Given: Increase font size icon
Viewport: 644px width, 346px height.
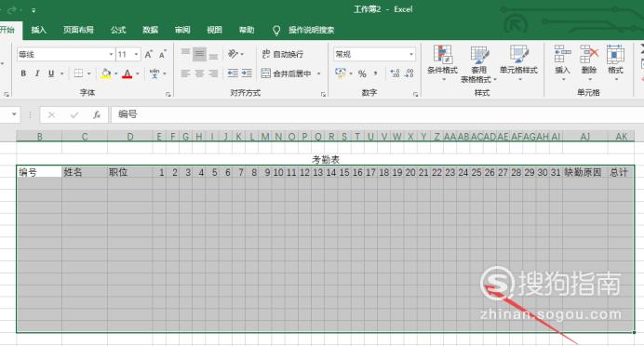Looking at the screenshot, I should click(149, 54).
